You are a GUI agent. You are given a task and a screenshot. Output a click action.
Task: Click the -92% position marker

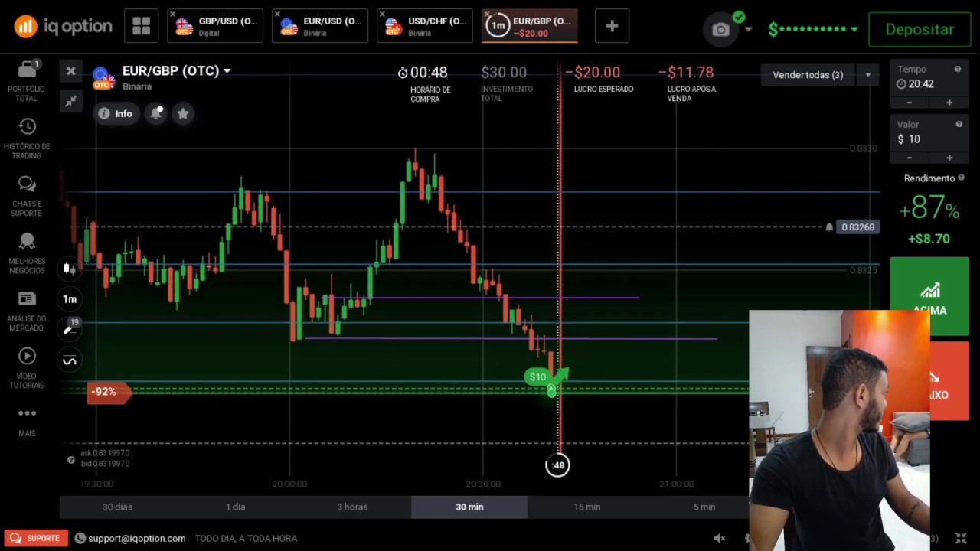[x=107, y=392]
